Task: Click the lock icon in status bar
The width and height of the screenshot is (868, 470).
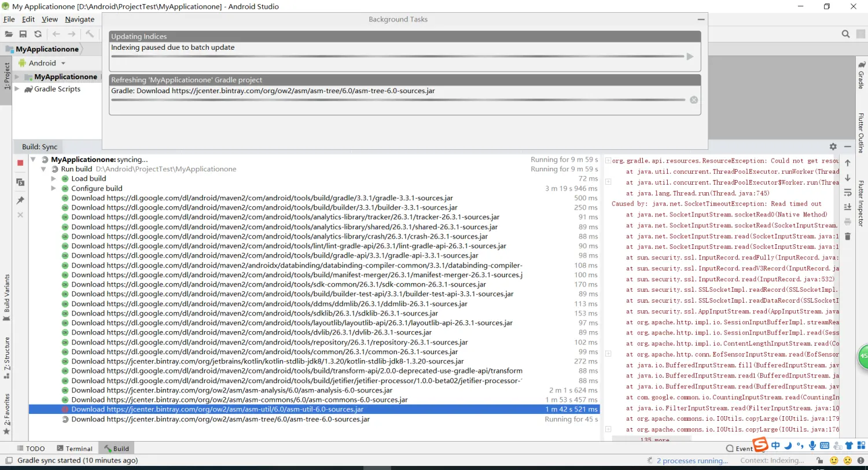Action: pyautogui.click(x=819, y=461)
